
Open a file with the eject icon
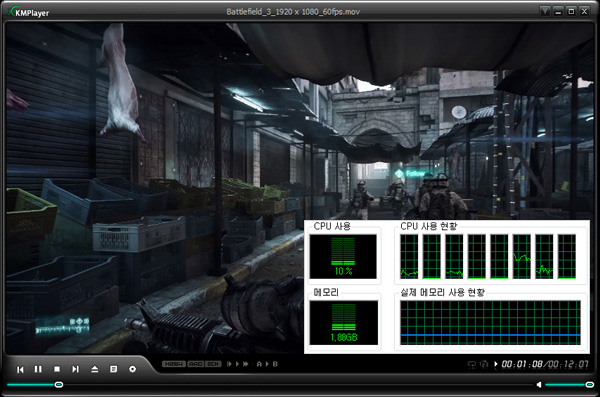(95, 369)
